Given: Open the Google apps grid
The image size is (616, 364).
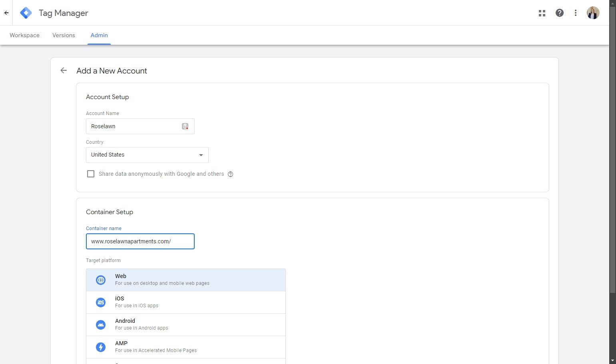Looking at the screenshot, I should pyautogui.click(x=542, y=13).
